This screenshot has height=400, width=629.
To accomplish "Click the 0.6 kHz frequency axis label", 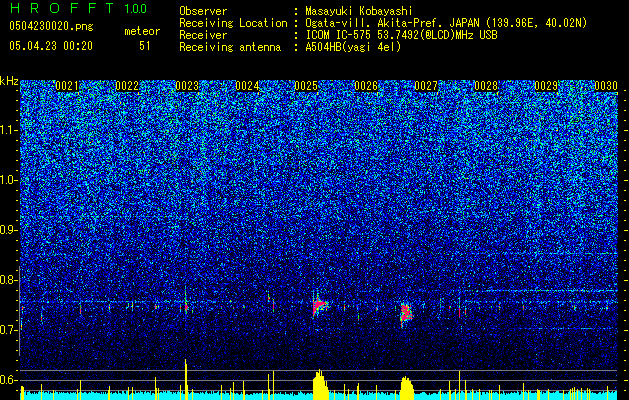I will (x=9, y=380).
